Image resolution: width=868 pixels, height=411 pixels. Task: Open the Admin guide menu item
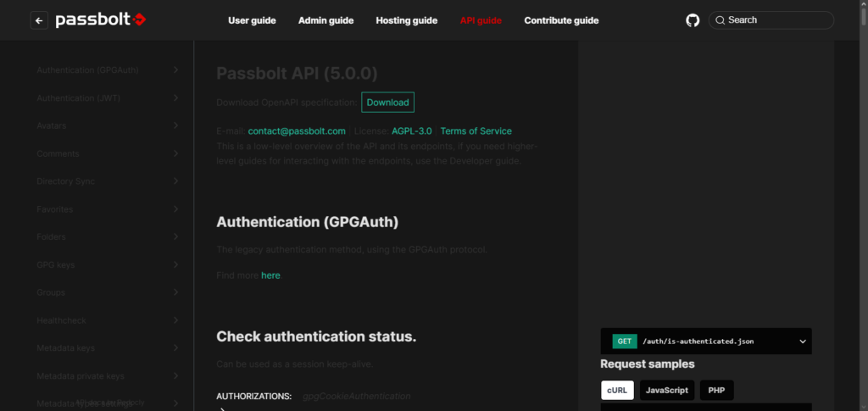coord(326,20)
